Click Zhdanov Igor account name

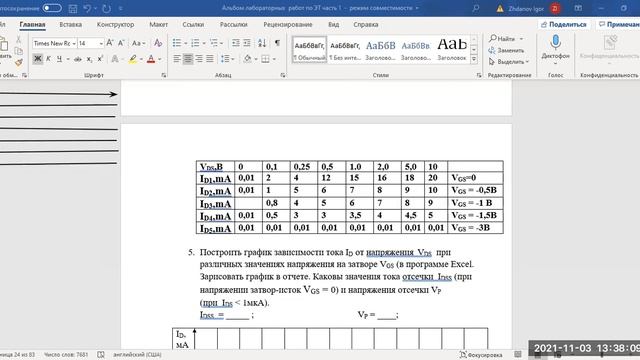coord(526,8)
